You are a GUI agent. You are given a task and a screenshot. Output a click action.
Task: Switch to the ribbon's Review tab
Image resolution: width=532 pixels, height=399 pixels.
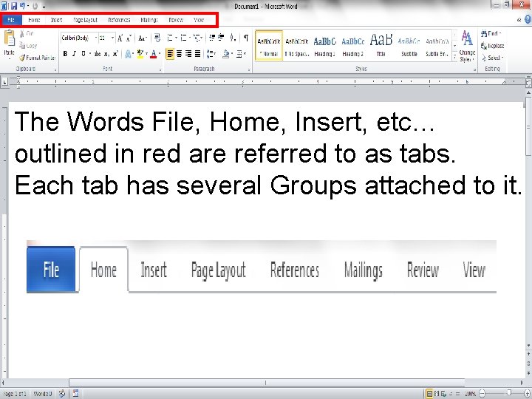coord(176,20)
